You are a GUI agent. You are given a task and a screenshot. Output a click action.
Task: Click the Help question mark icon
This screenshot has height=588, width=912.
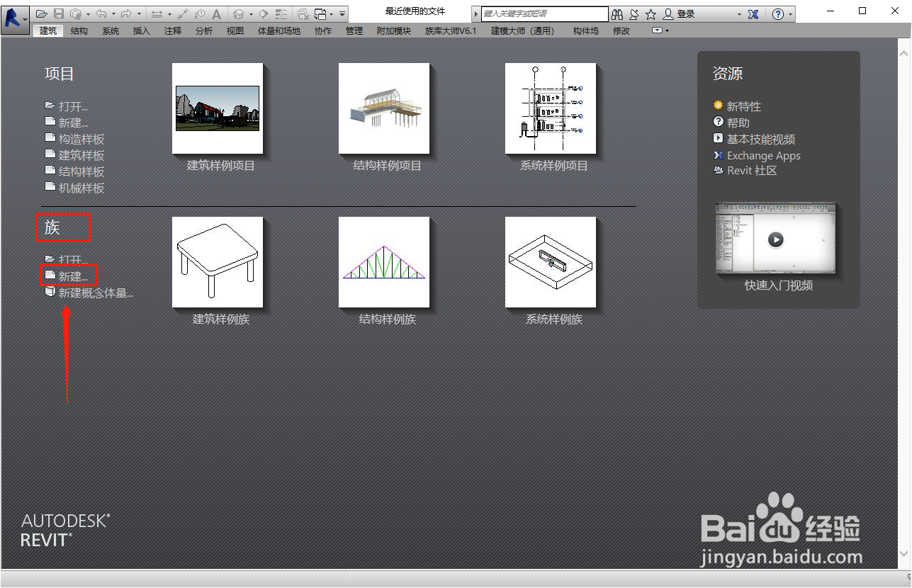click(x=778, y=14)
